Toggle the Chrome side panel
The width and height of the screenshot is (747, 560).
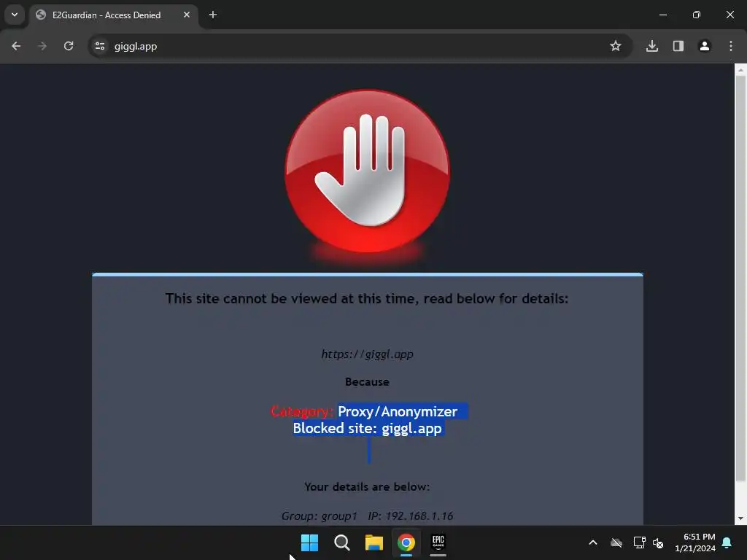(x=678, y=46)
